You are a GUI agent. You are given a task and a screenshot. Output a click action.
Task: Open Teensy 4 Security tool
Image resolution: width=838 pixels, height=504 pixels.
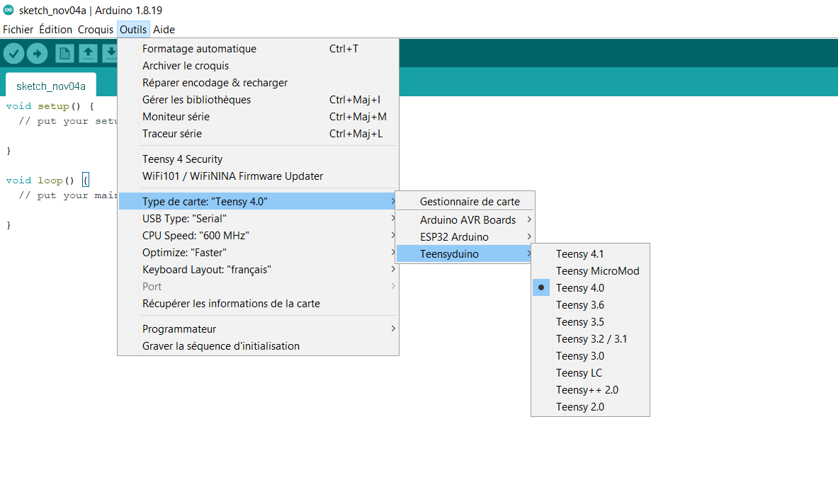tap(258, 159)
